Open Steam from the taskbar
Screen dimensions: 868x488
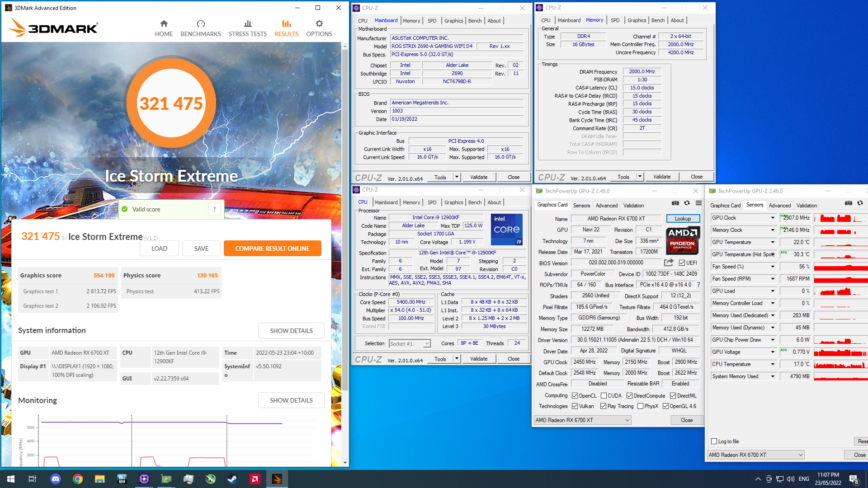[x=233, y=479]
